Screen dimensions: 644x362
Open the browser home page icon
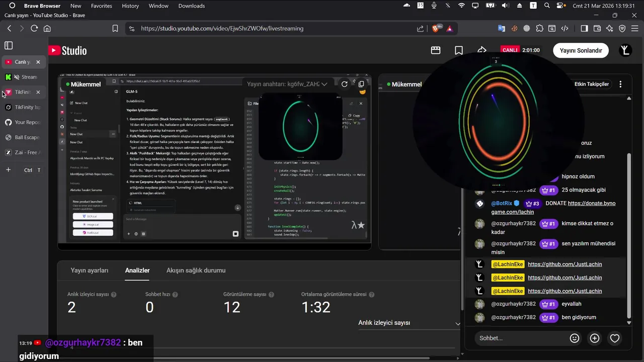point(47,29)
